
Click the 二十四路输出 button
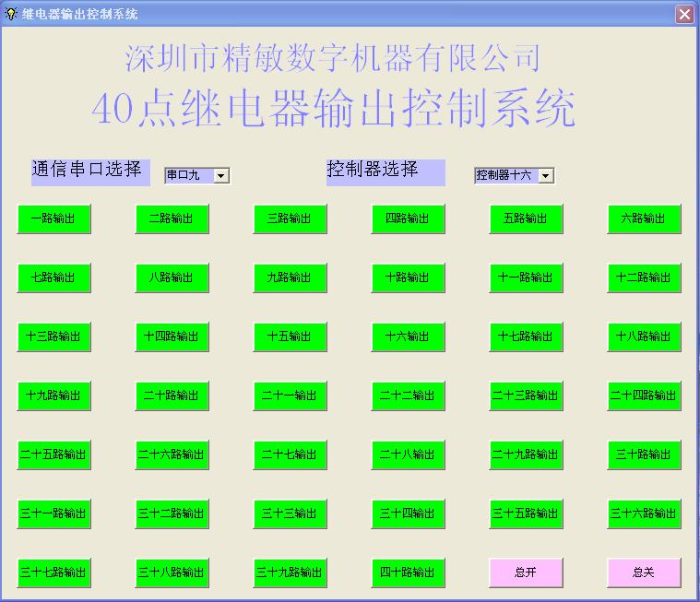pos(644,395)
